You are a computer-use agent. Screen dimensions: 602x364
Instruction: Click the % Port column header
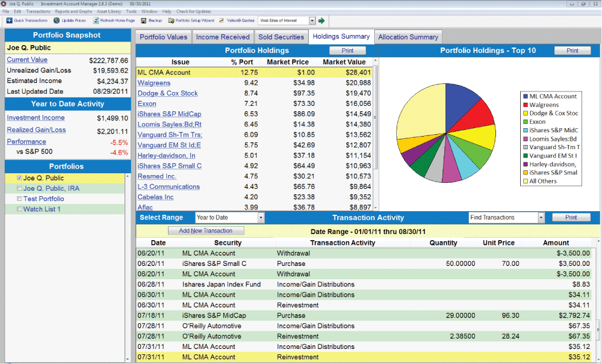pos(242,62)
